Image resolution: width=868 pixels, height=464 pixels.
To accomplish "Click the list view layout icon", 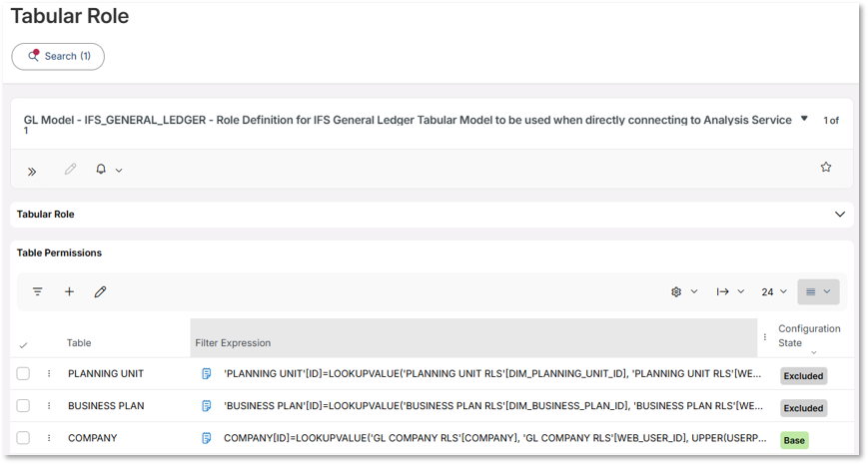I will click(810, 291).
